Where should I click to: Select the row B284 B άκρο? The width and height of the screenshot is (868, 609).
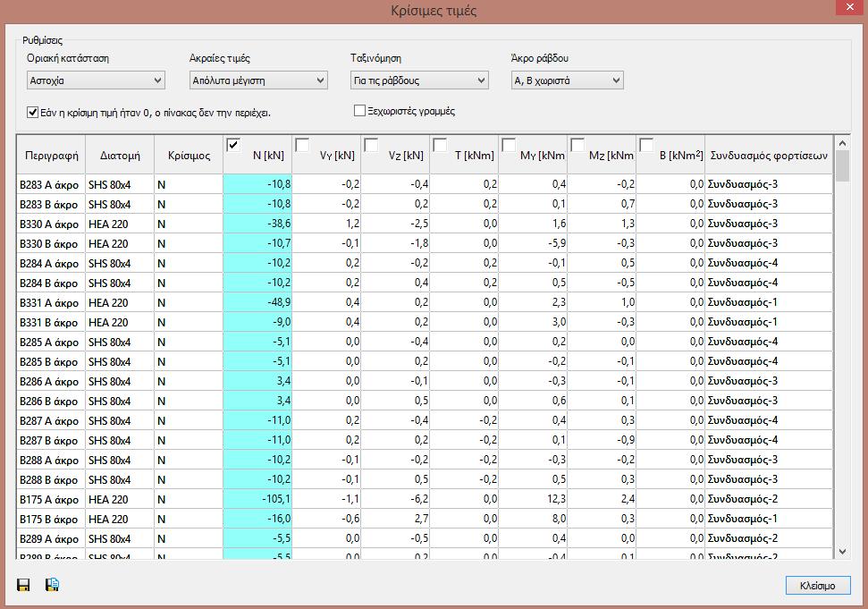(425, 283)
